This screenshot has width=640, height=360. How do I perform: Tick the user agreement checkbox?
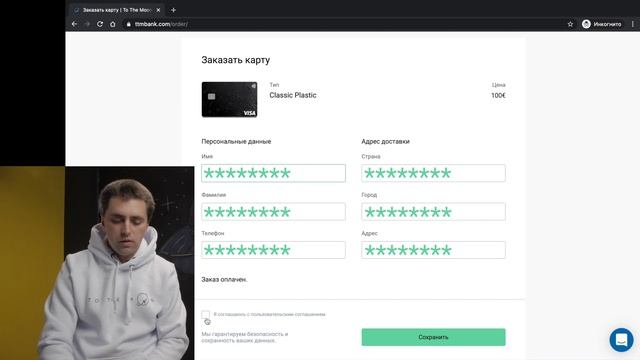(205, 314)
